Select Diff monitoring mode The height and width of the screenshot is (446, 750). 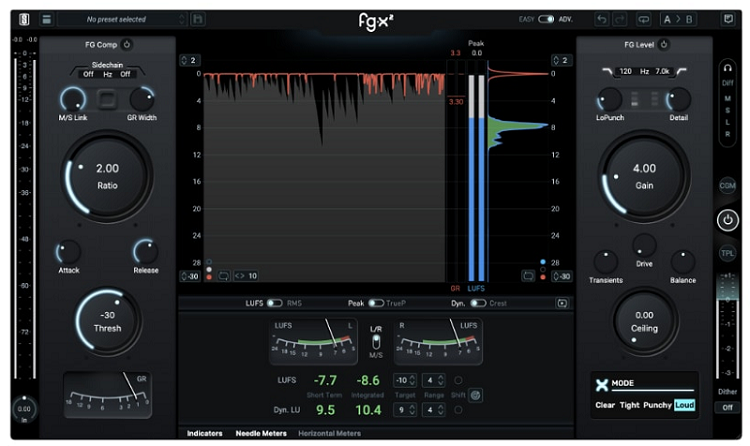coord(728,83)
